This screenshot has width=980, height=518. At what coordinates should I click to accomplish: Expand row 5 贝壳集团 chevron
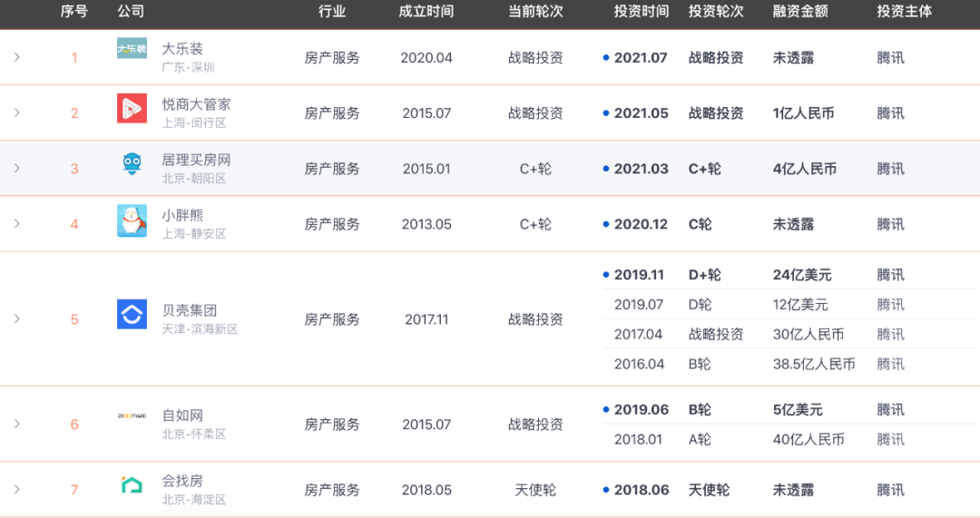click(x=17, y=318)
